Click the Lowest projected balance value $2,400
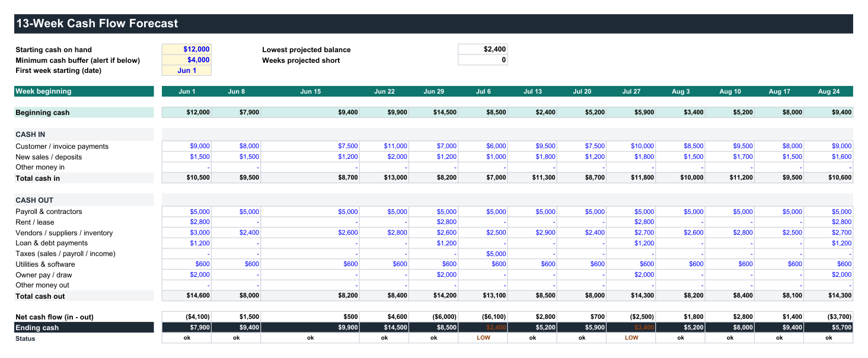The image size is (868, 358). (x=483, y=49)
